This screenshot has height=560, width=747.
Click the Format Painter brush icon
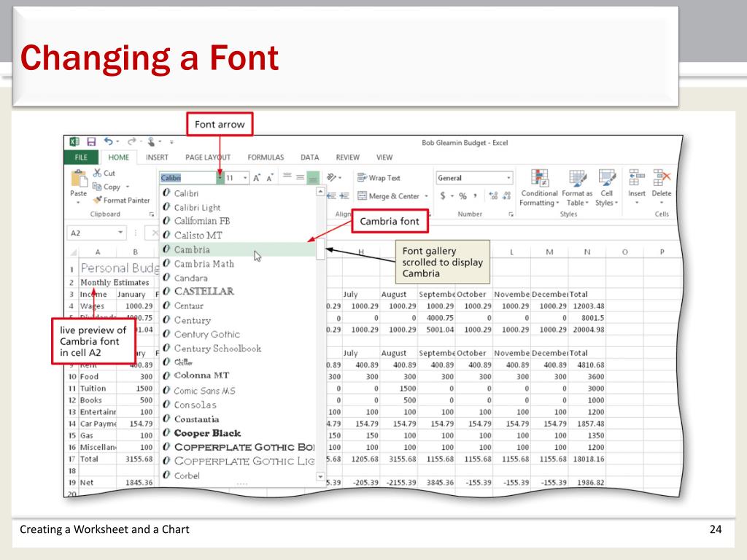tap(98, 200)
